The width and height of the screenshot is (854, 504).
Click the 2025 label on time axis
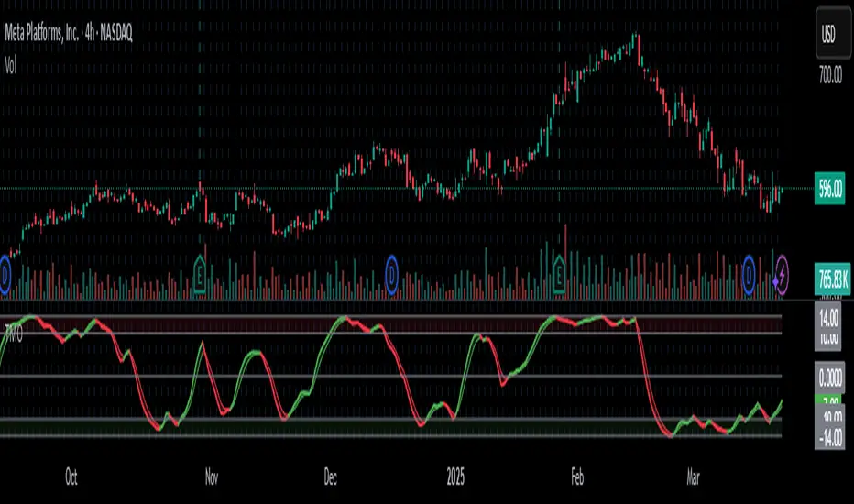[455, 477]
